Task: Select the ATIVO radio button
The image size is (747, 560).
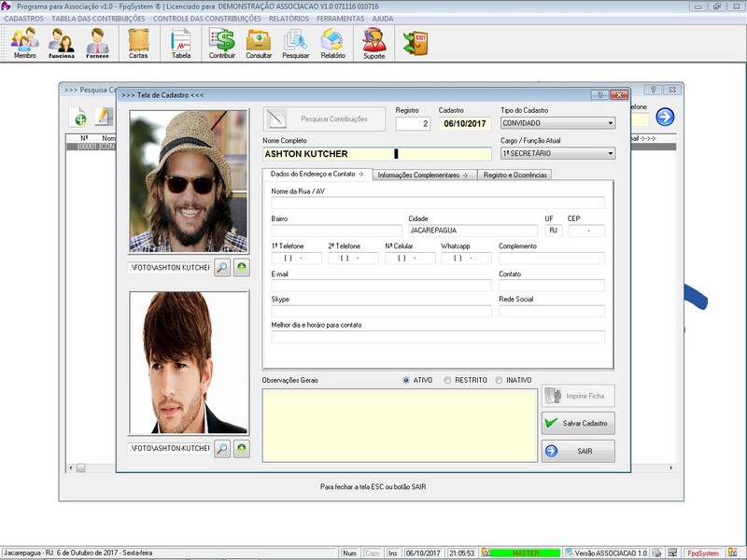Action: pyautogui.click(x=406, y=380)
